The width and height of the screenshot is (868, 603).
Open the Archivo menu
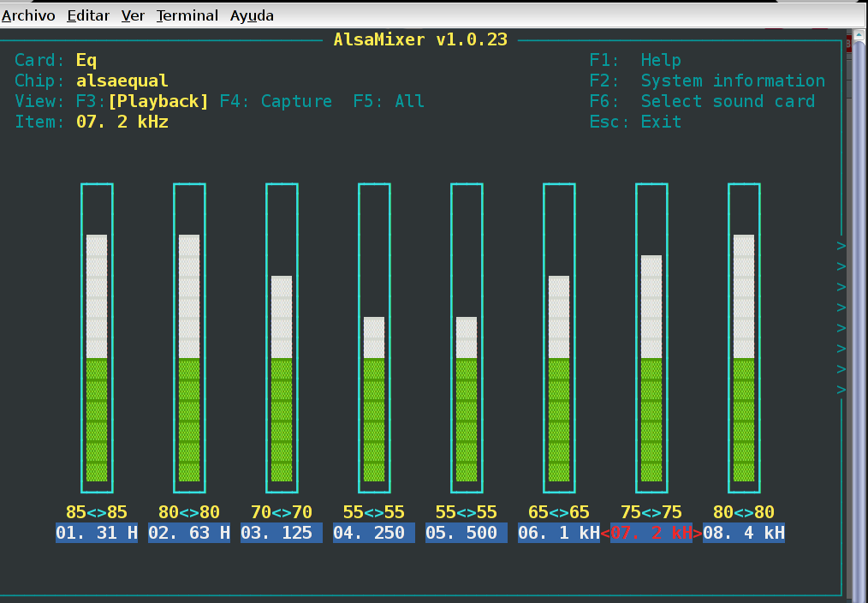[28, 15]
